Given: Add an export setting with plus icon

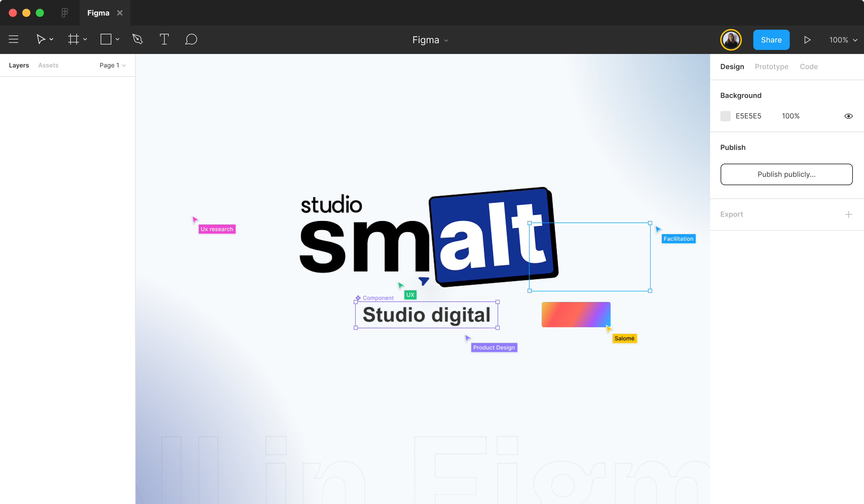Looking at the screenshot, I should coord(848,214).
